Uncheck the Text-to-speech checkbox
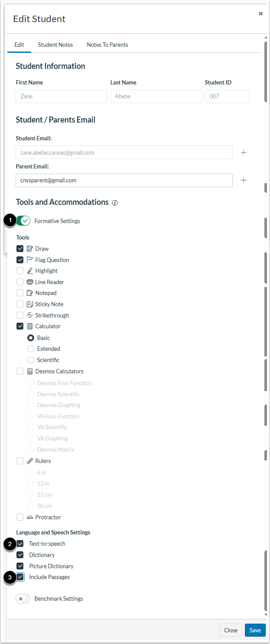This screenshot has height=644, width=270. pyautogui.click(x=20, y=544)
